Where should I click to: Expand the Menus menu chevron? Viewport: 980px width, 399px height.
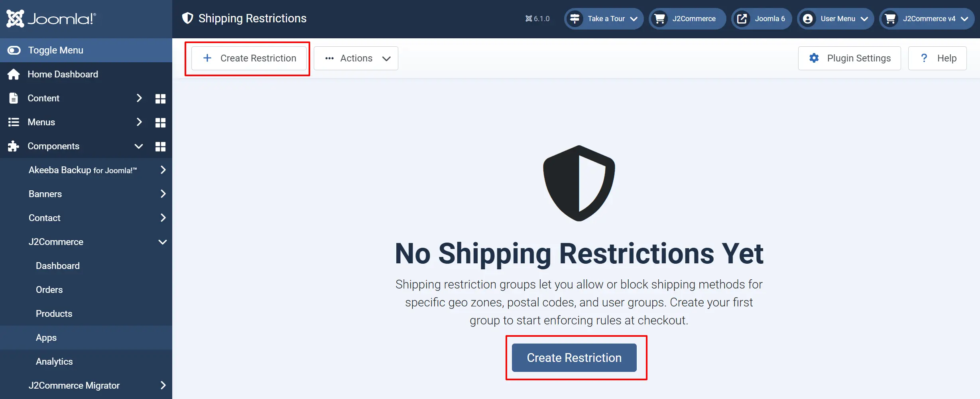point(139,122)
